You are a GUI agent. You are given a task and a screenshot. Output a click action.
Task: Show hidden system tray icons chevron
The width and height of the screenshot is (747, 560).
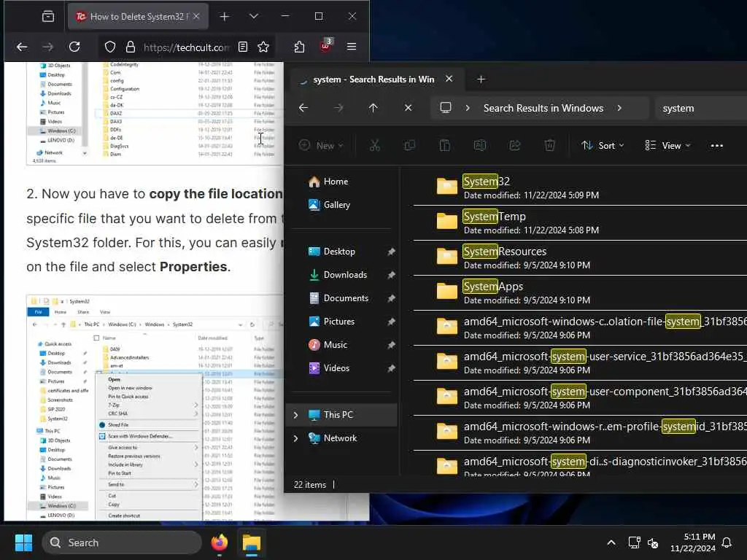(x=611, y=542)
